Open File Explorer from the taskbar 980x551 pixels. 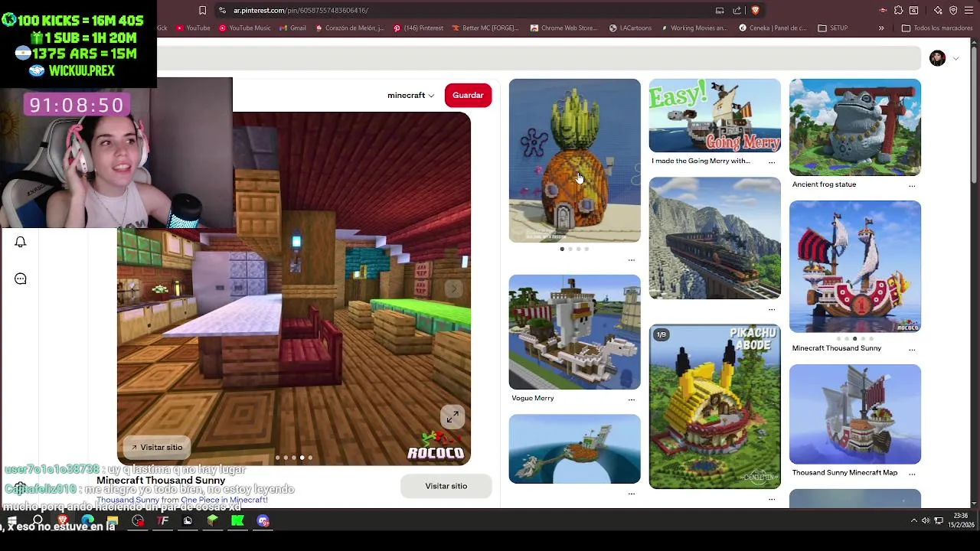(x=113, y=521)
